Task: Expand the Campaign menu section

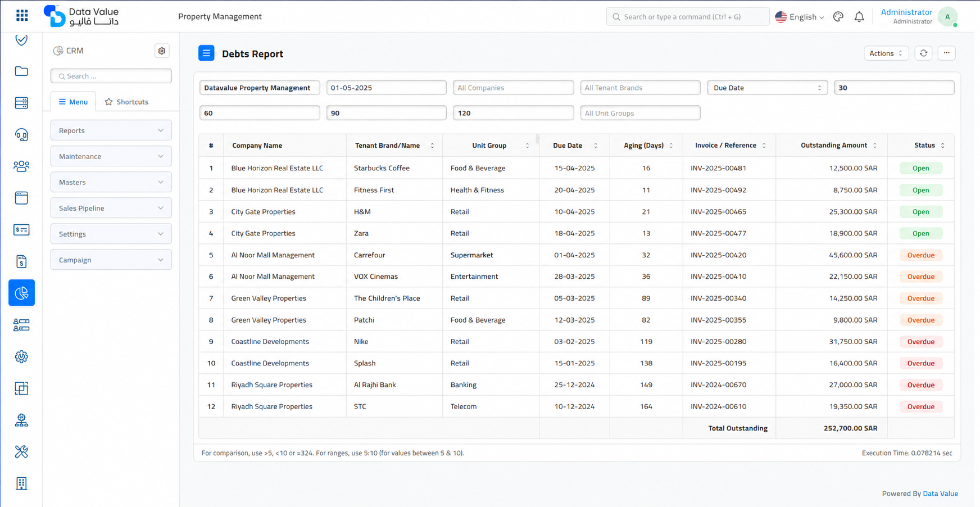Action: point(111,260)
